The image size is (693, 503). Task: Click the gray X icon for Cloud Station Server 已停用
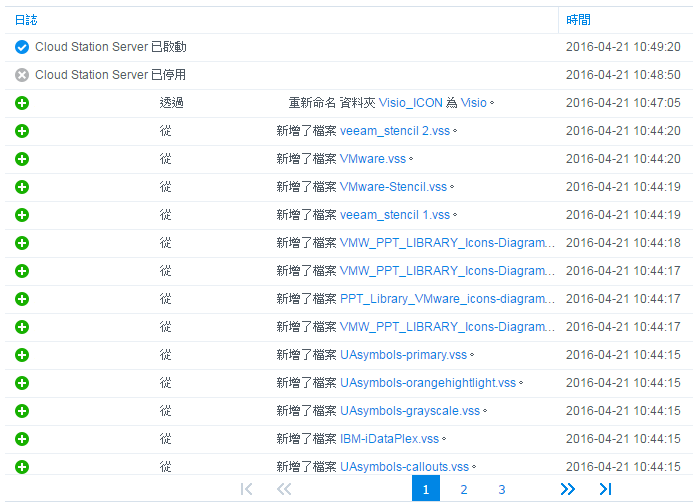click(x=22, y=75)
